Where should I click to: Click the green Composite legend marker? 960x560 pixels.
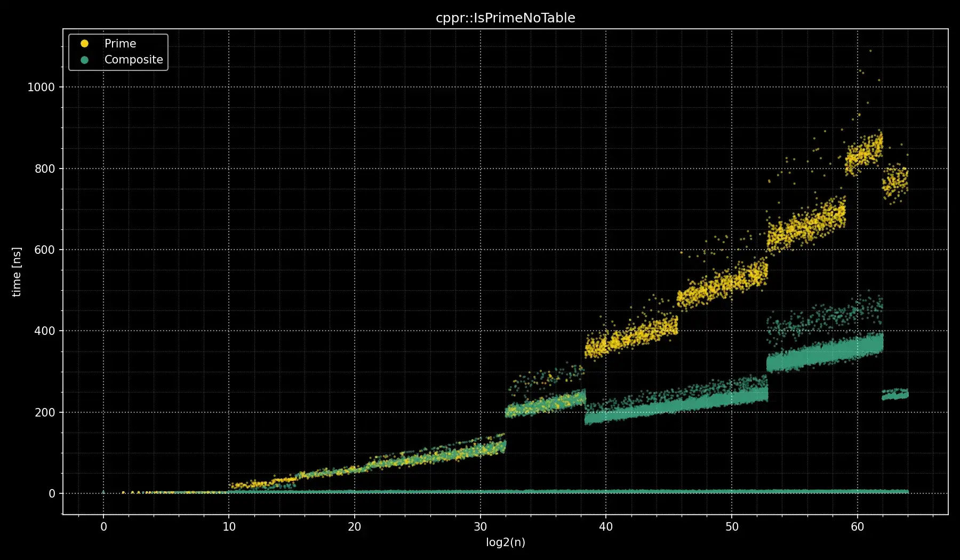[x=84, y=60]
